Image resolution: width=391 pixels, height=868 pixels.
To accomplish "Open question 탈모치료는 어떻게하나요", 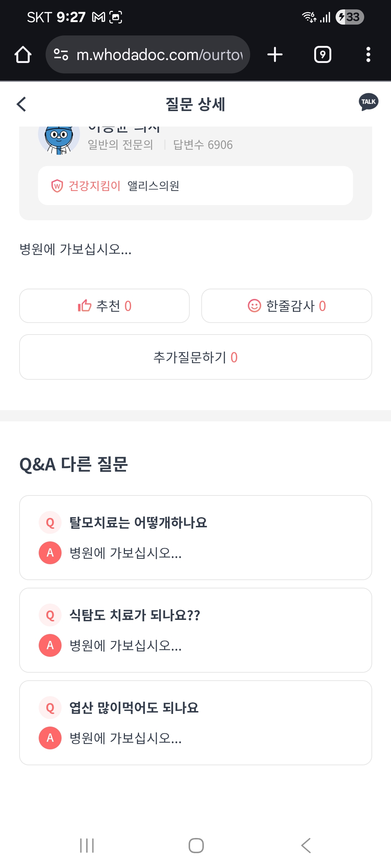I will 138,523.
